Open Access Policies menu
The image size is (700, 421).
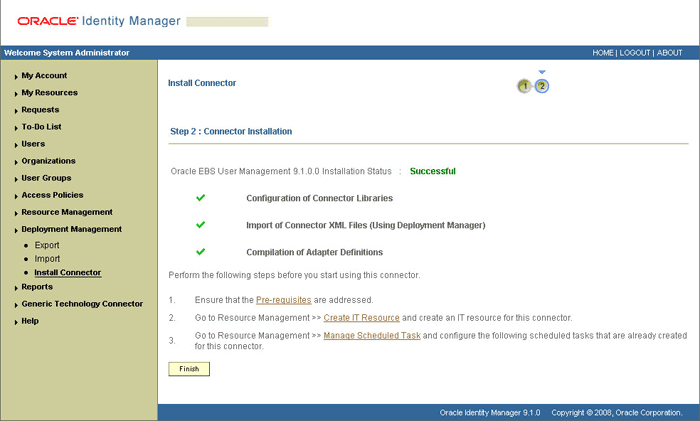pyautogui.click(x=52, y=195)
